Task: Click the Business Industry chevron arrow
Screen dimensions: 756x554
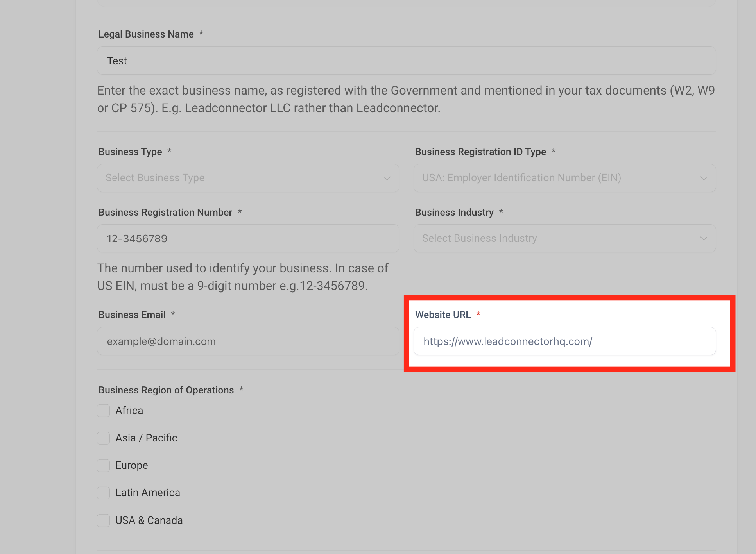Action: 704,238
